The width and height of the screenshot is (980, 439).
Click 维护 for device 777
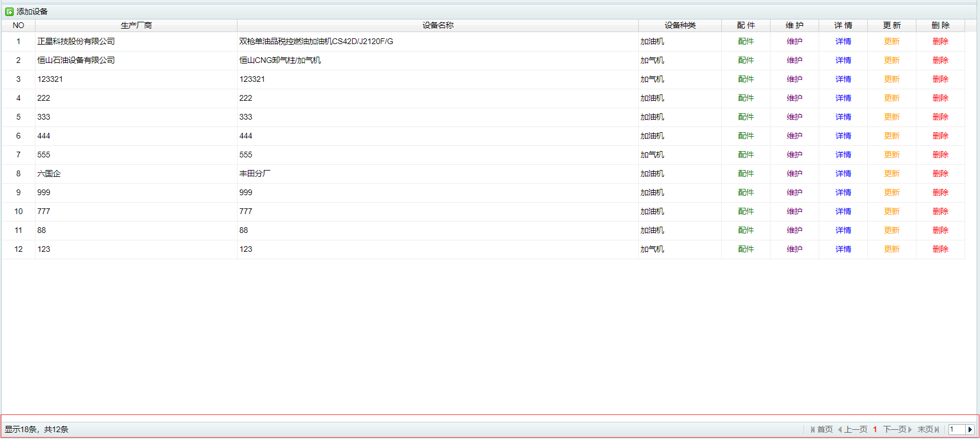coord(794,211)
